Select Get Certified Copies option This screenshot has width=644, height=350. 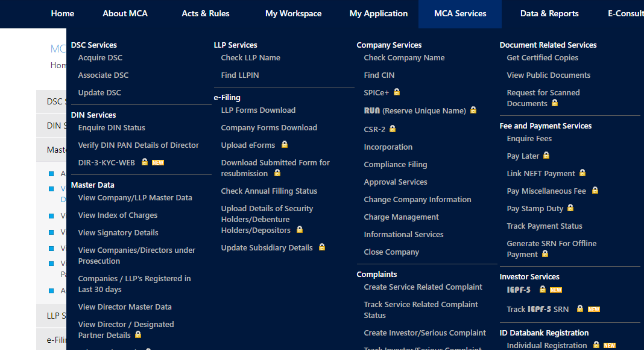point(542,57)
